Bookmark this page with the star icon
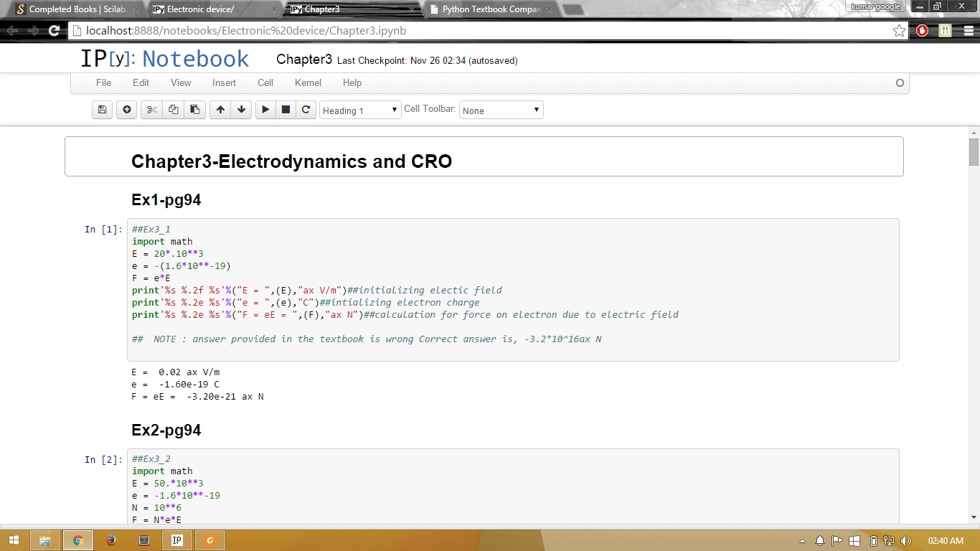This screenshot has height=551, width=980. [x=898, y=31]
